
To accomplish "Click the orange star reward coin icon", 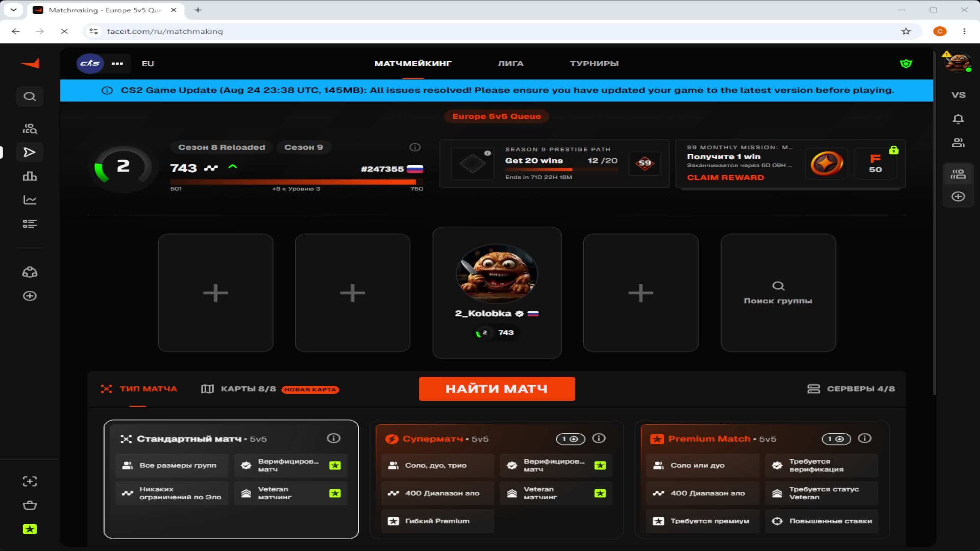I will [x=827, y=163].
